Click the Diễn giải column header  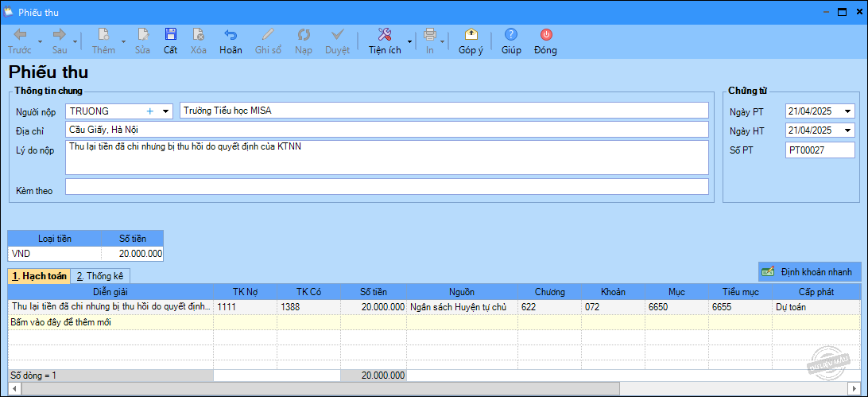pos(110,292)
